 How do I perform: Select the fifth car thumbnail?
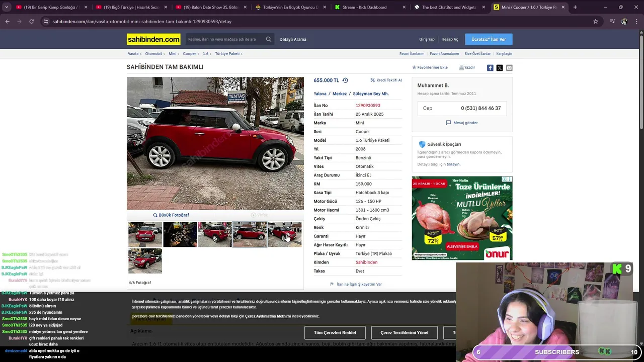[285, 234]
